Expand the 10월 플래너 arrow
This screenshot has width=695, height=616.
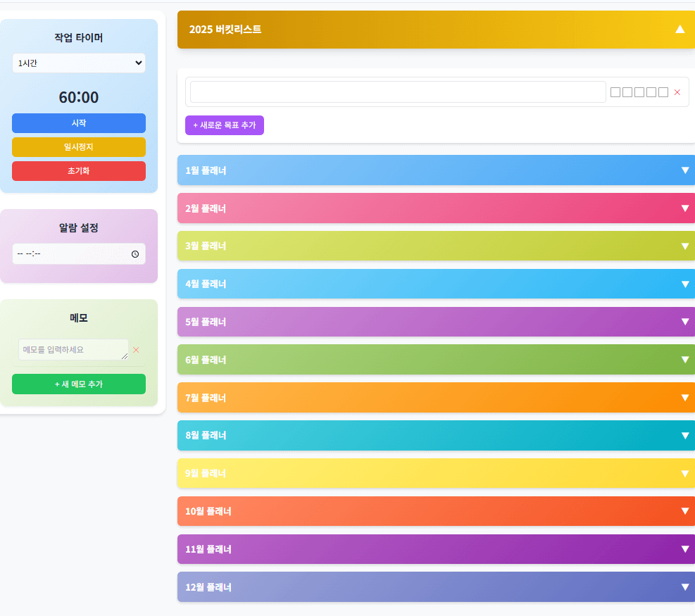tap(685, 511)
